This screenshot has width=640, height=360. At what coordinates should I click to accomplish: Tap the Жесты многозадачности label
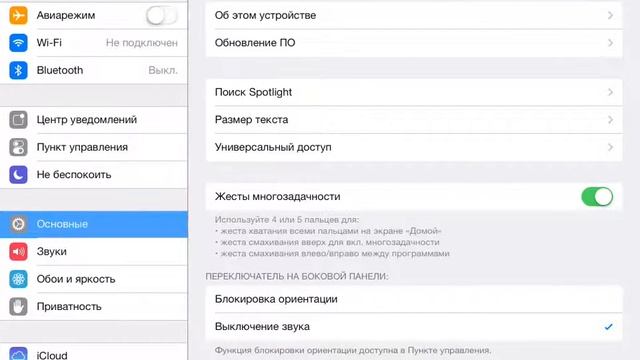click(278, 197)
